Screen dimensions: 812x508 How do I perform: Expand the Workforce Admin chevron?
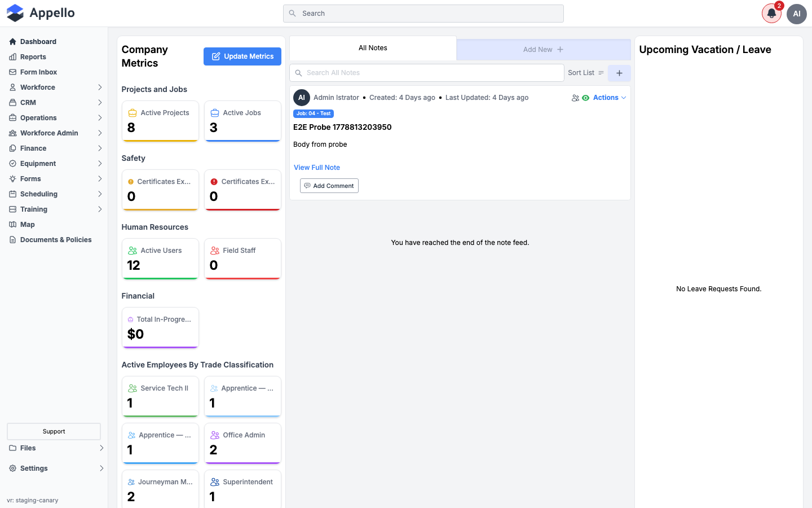coord(100,133)
